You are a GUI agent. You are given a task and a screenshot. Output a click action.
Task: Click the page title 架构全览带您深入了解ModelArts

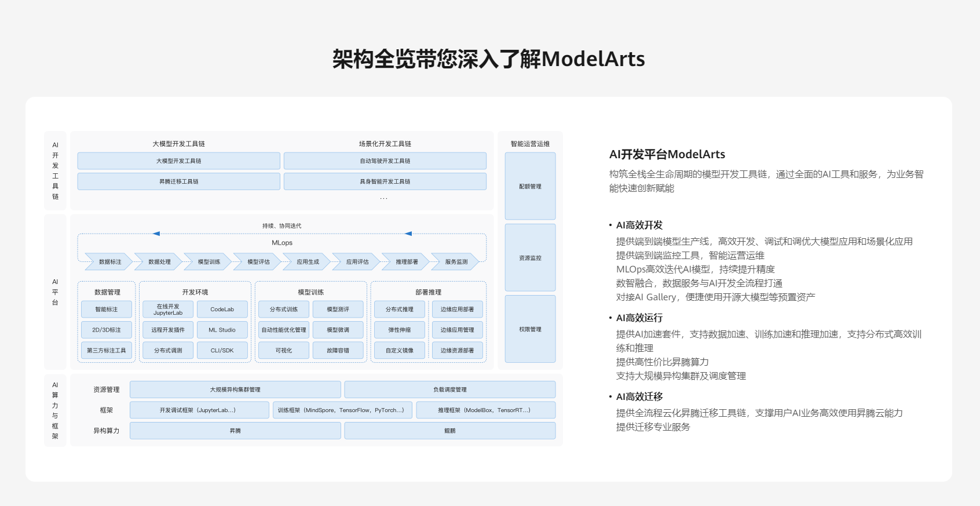click(x=489, y=59)
